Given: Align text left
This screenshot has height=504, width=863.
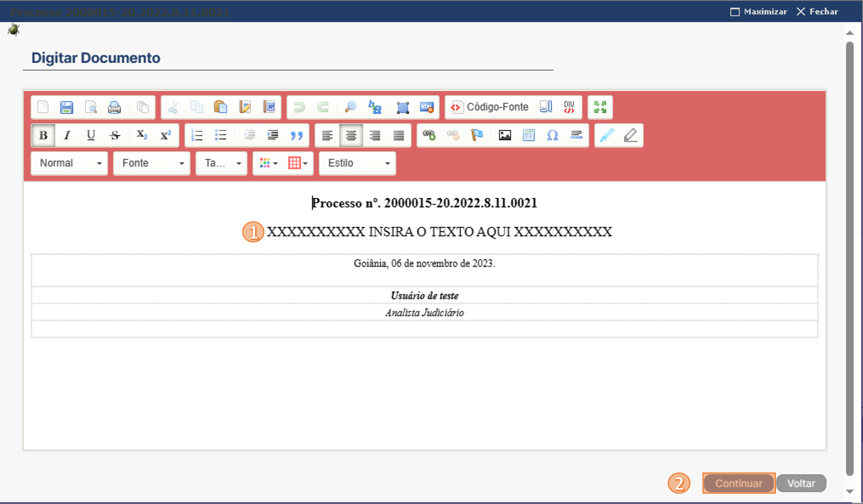Looking at the screenshot, I should (327, 135).
